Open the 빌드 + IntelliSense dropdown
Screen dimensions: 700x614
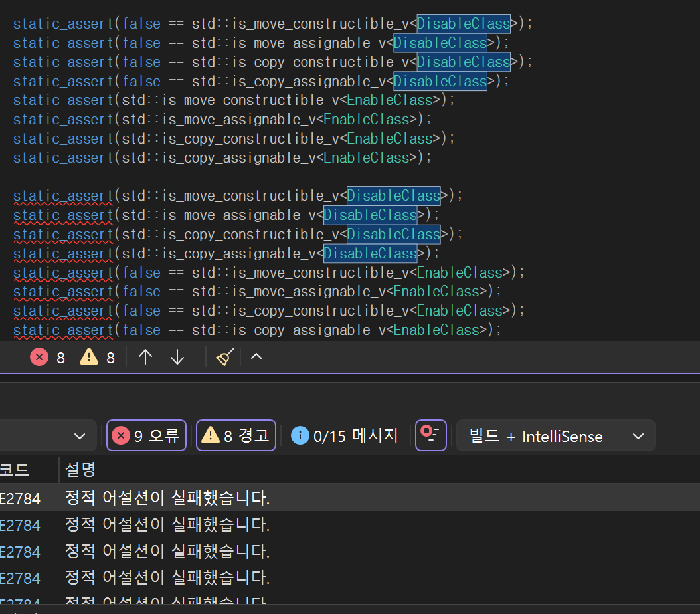coord(556,435)
